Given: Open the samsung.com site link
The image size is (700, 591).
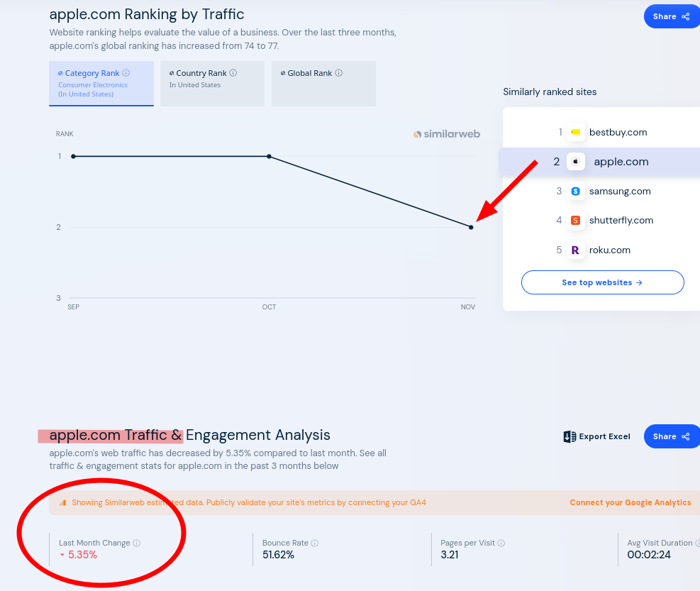Looking at the screenshot, I should coord(619,191).
